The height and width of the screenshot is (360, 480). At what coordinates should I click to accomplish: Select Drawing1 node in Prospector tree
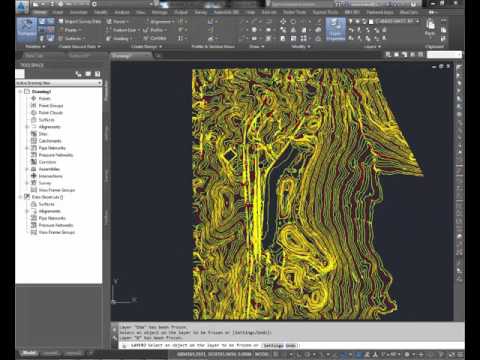coord(42,91)
